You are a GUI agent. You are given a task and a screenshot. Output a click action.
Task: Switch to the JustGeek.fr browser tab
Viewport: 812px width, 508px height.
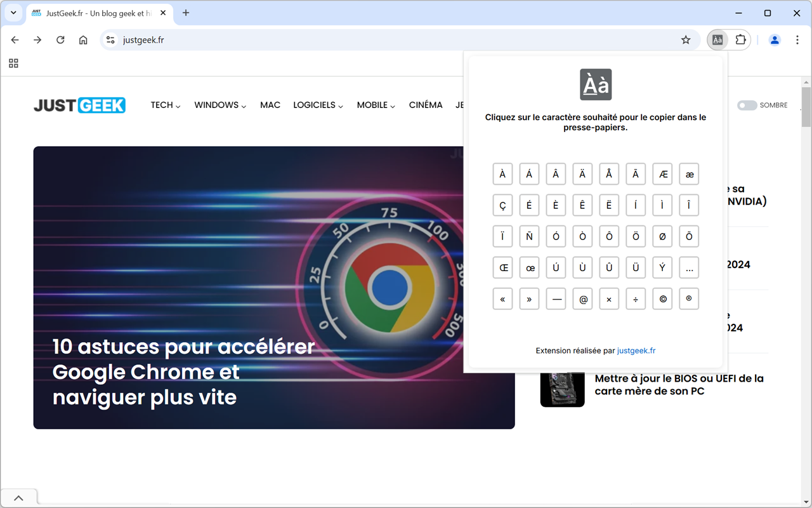pyautogui.click(x=95, y=13)
